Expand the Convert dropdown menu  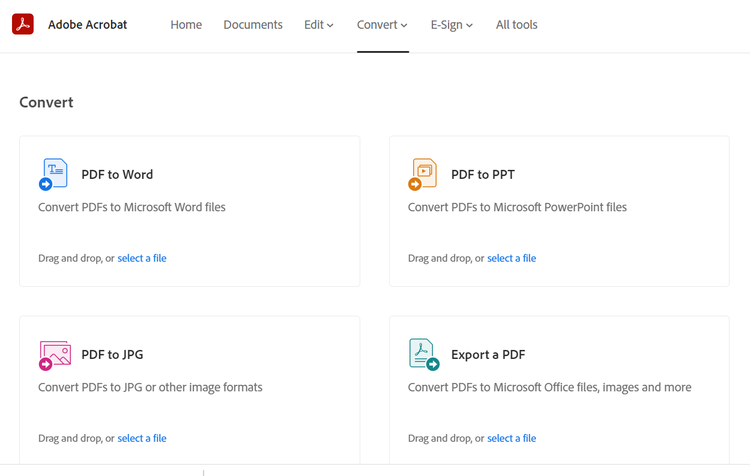coord(382,25)
